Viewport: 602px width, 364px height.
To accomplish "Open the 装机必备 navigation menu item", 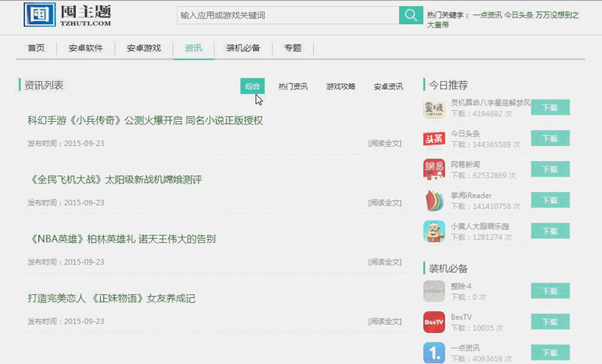I will pyautogui.click(x=243, y=48).
